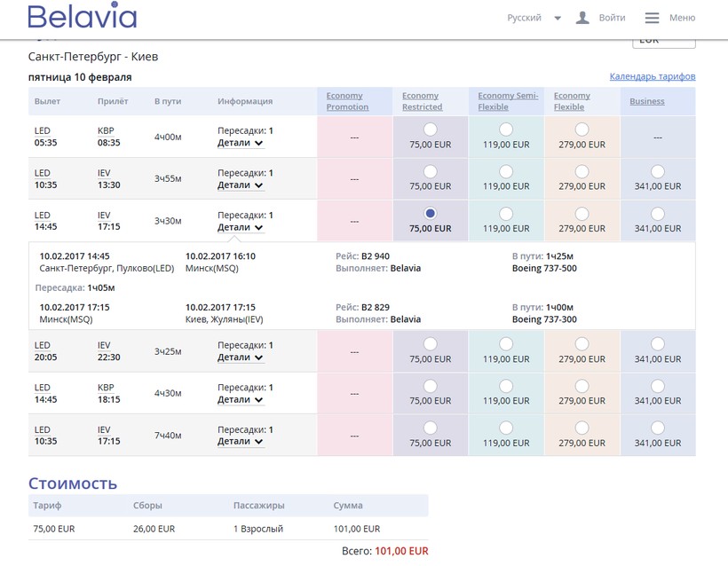This screenshot has width=728, height=566.
Task: Click the пятница 10 февраля date heading
Action: pos(80,77)
